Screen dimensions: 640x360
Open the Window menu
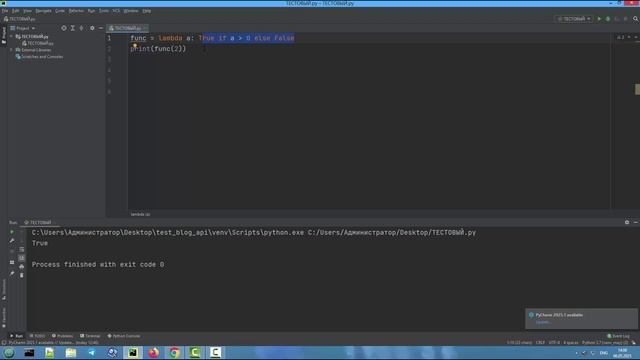click(x=131, y=11)
